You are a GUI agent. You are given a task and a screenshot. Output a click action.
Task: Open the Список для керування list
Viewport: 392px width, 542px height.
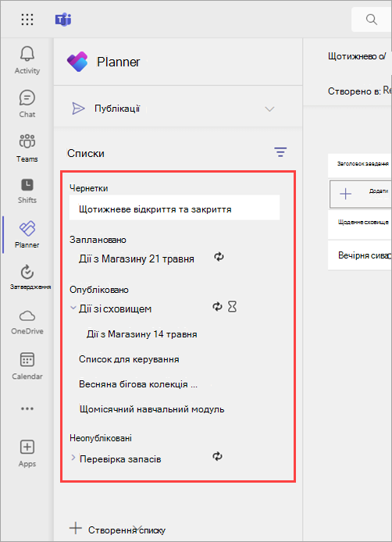click(x=129, y=359)
